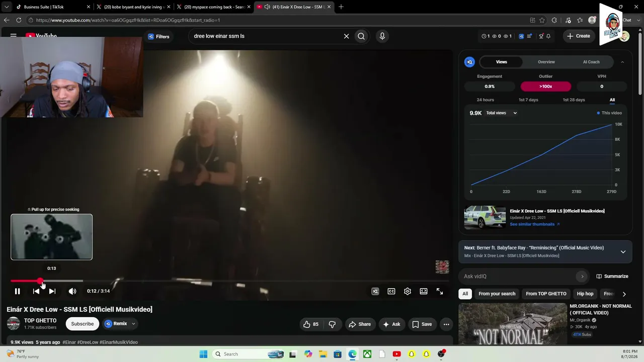The height and width of the screenshot is (362, 644).
Task: Share this video
Action: 360,324
